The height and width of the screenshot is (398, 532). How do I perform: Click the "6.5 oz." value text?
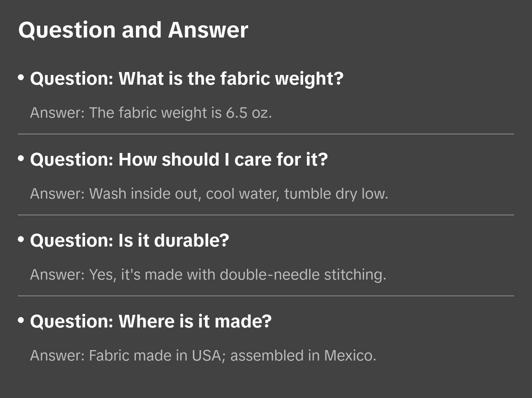click(249, 113)
